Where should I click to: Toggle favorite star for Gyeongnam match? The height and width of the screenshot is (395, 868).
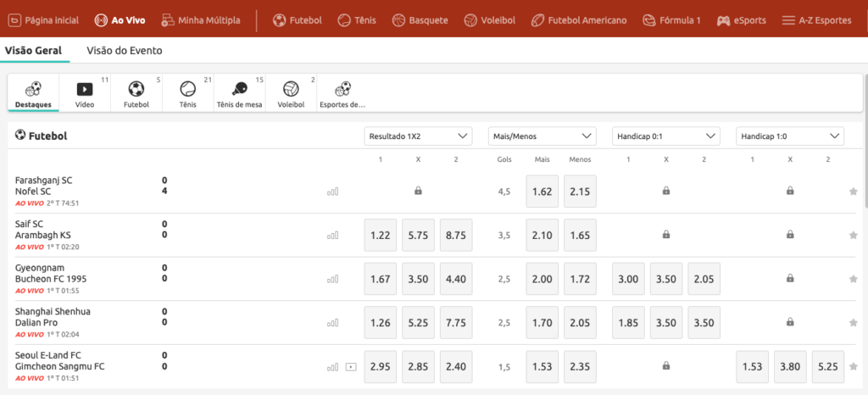pyautogui.click(x=854, y=279)
